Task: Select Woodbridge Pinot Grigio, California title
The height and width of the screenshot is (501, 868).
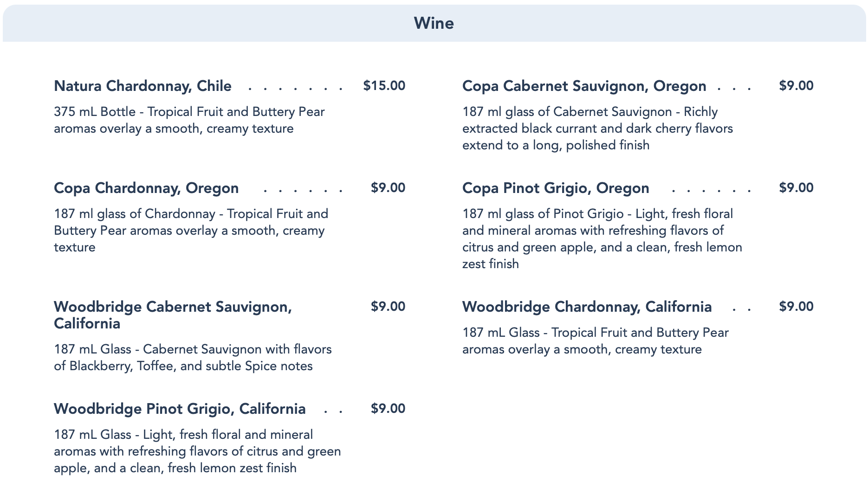Action: pyautogui.click(x=180, y=409)
